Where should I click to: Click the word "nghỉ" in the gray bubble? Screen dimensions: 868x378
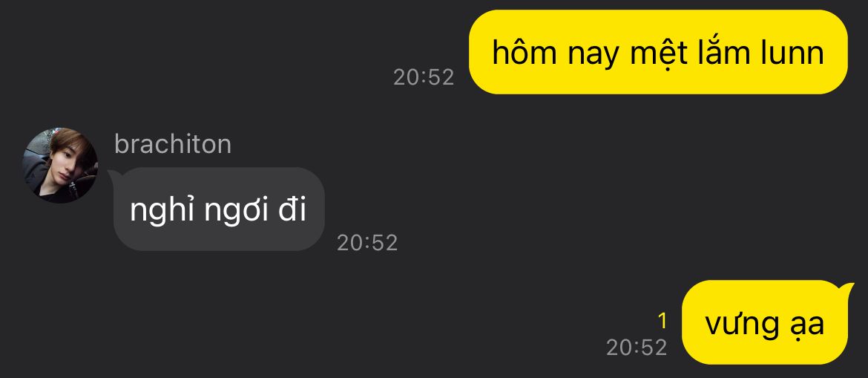click(x=162, y=211)
